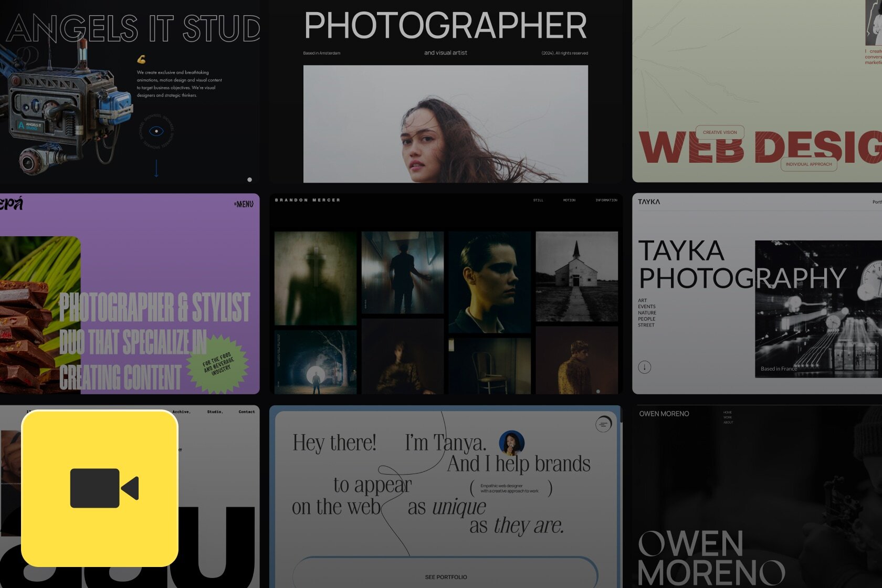Click ABOUT in Owen Moreno navigation
The height and width of the screenshot is (588, 882).
pos(728,422)
